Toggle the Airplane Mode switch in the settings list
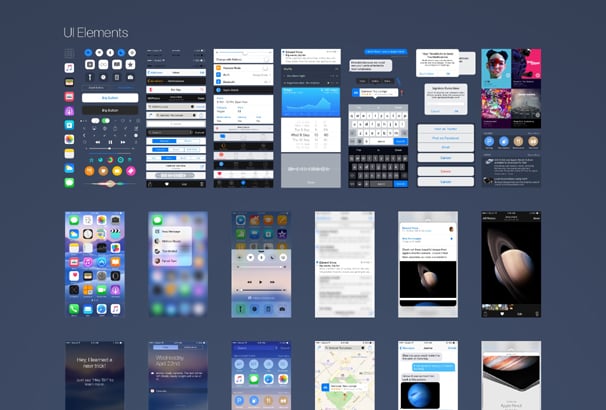 coord(266,68)
